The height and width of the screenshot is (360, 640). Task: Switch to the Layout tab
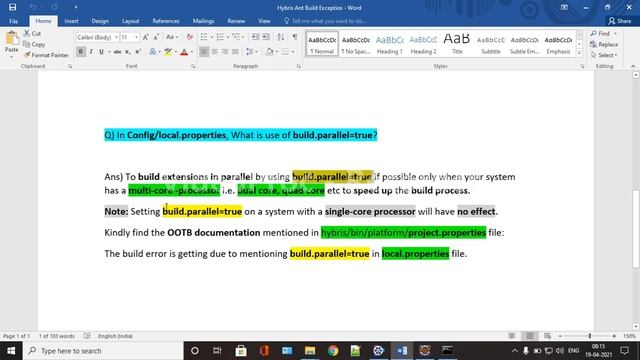tap(131, 21)
